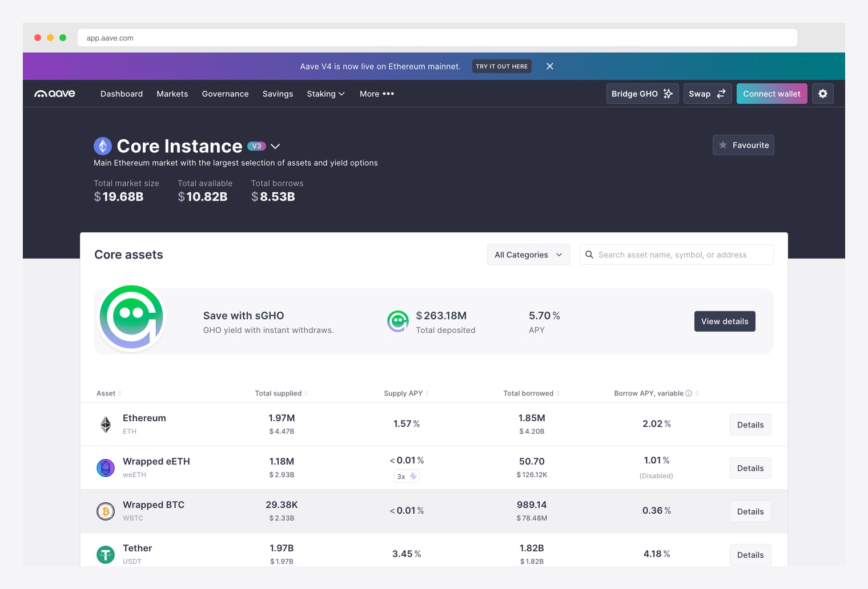Click TRY IT OUT HERE button
This screenshot has height=589, width=868.
502,66
